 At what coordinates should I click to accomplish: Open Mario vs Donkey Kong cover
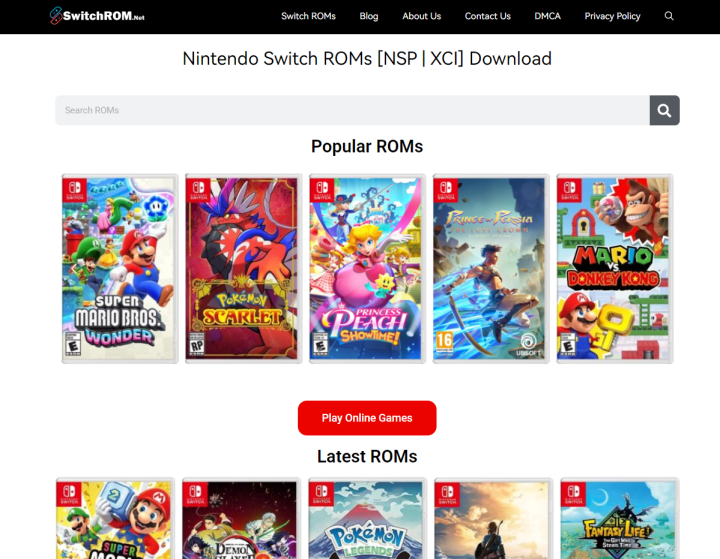pyautogui.click(x=614, y=269)
